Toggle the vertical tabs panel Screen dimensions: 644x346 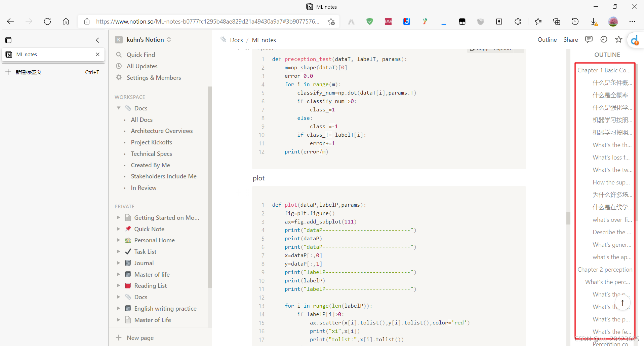(8, 40)
